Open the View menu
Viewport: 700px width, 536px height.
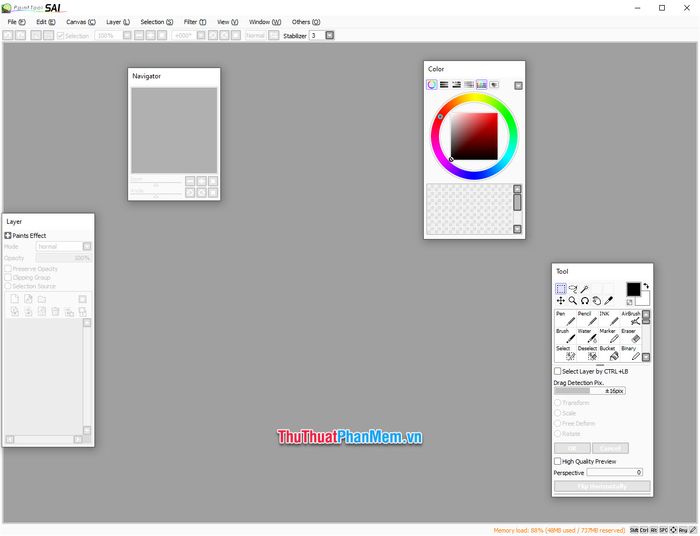click(x=228, y=22)
